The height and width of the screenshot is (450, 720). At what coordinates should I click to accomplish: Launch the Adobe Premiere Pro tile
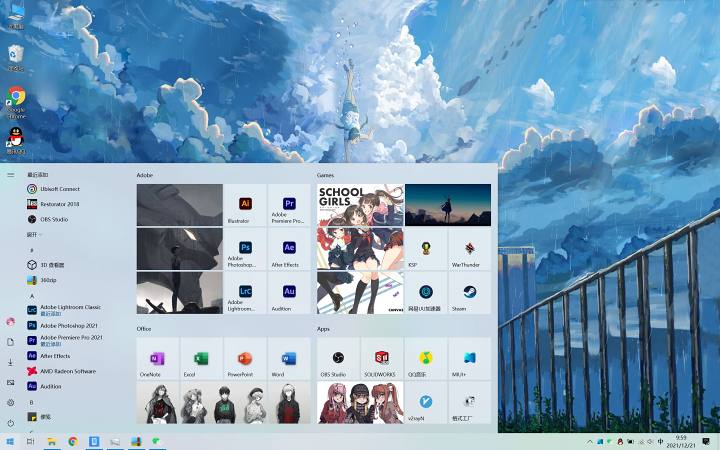point(289,205)
